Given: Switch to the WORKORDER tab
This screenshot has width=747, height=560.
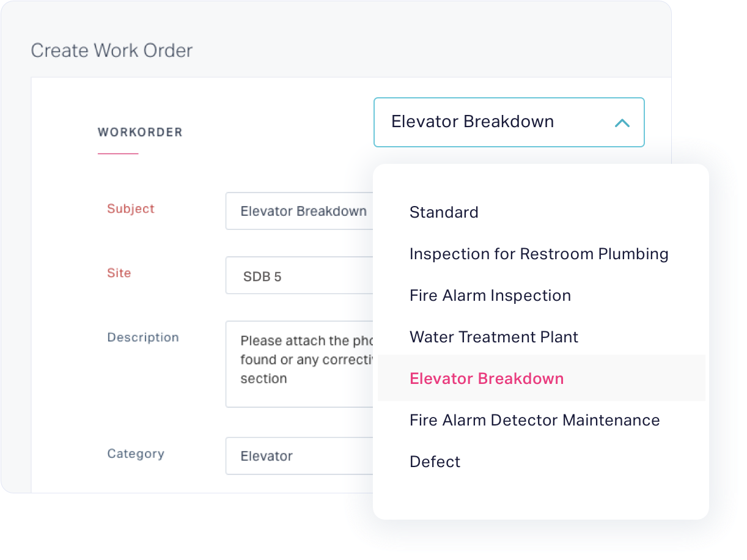Looking at the screenshot, I should [x=140, y=132].
